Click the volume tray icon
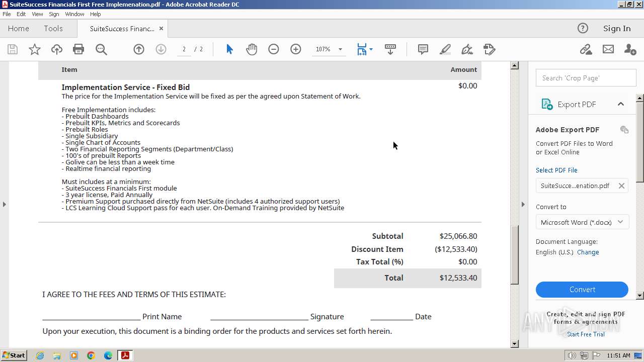This screenshot has height=362, width=644. tap(572, 355)
